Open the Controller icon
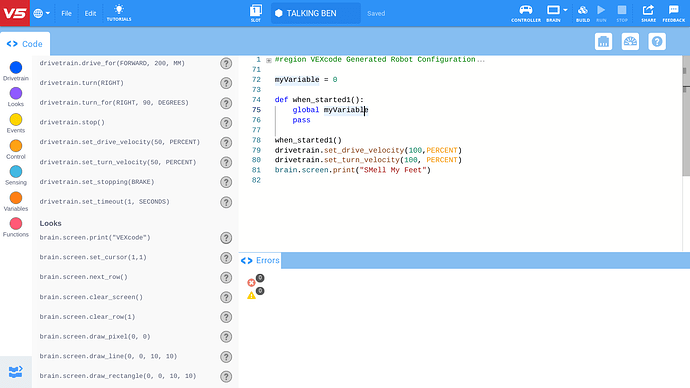This screenshot has width=690, height=388. pyautogui.click(x=526, y=13)
